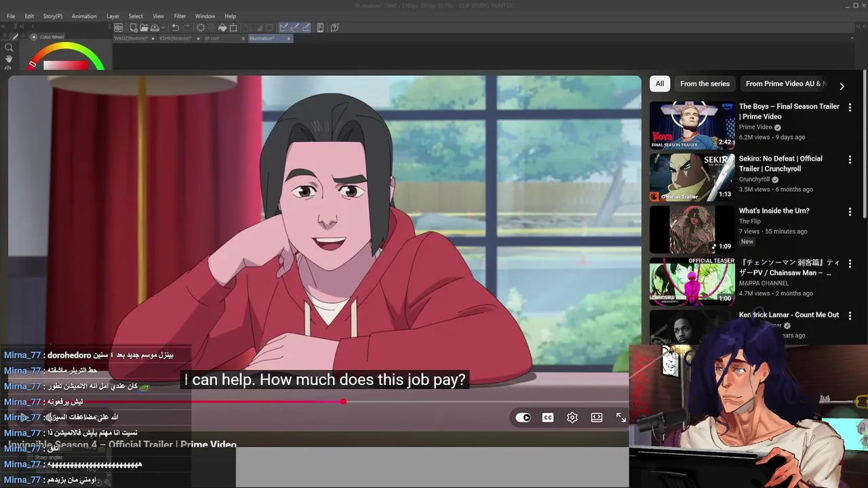
Task: Click the MAPPA CHANNEL name
Action: pos(764,283)
